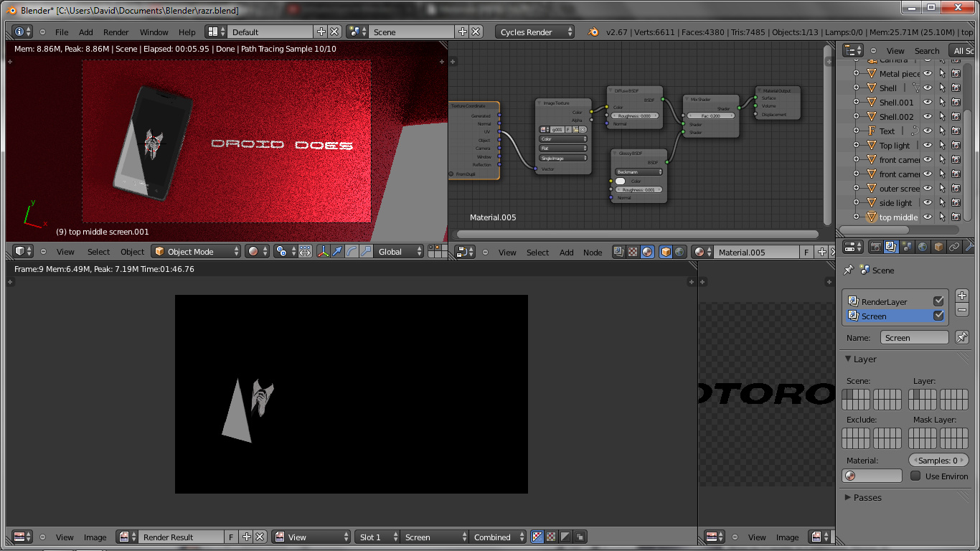Open the Combined pass dropdown

click(x=498, y=537)
